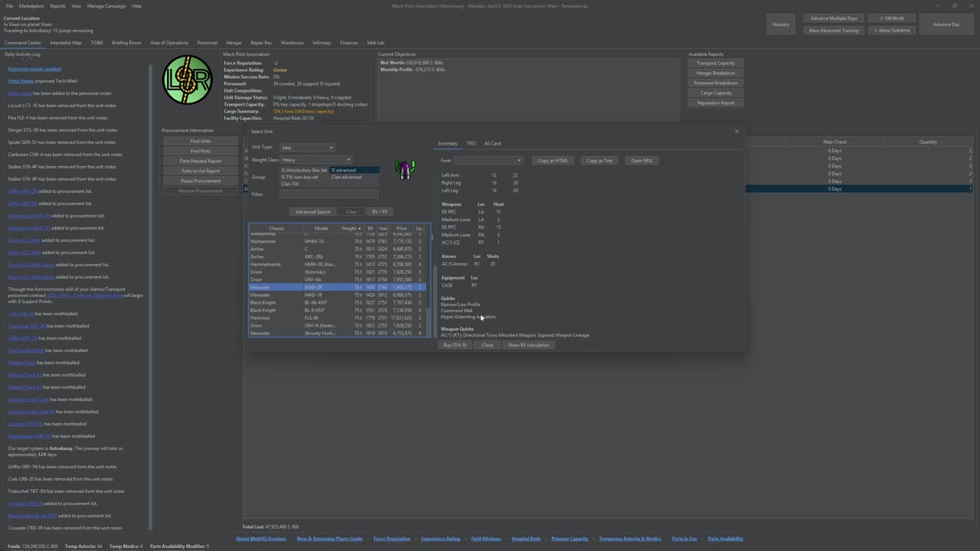Close the Select Unit dialog with X
Viewport: 980px width, 551px height.
[x=737, y=131]
